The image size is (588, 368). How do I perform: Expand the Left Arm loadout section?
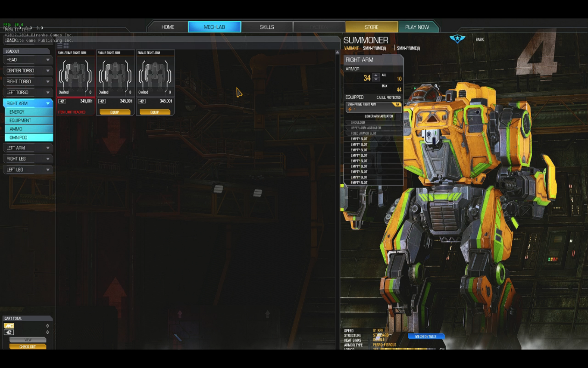point(28,148)
